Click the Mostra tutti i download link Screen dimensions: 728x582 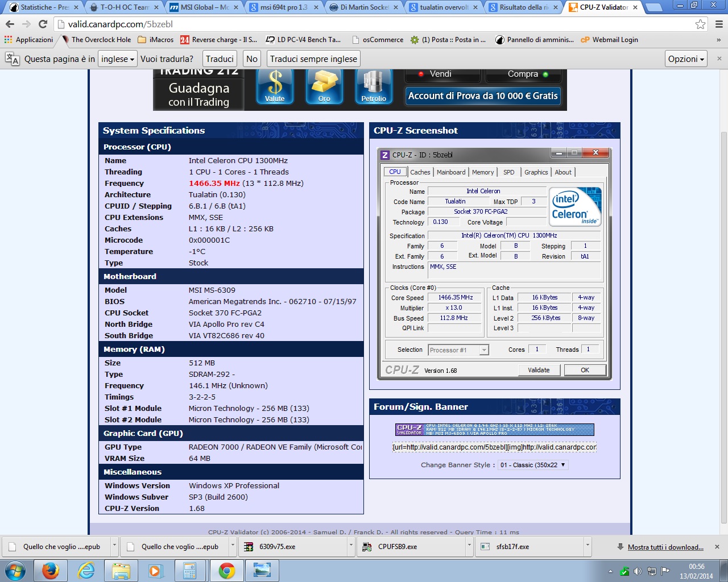(x=665, y=547)
